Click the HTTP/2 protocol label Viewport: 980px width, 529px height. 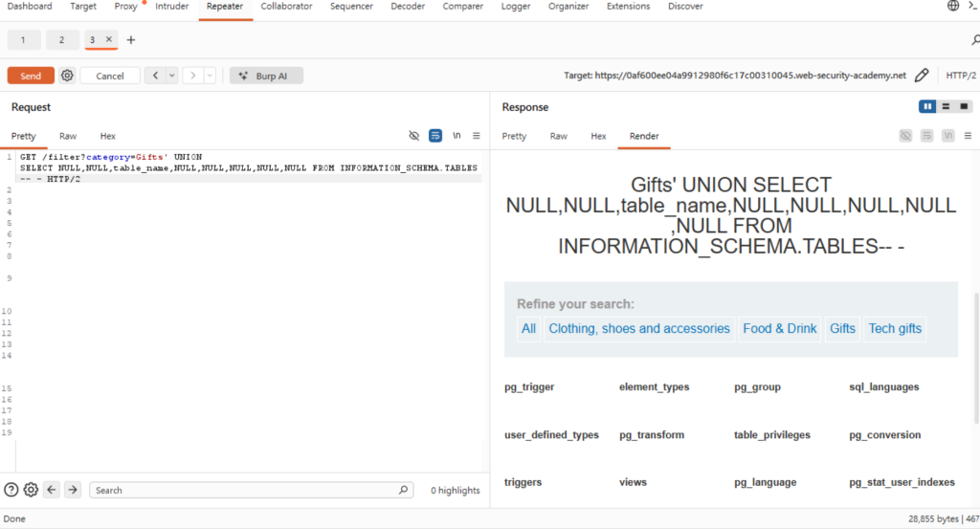point(961,76)
